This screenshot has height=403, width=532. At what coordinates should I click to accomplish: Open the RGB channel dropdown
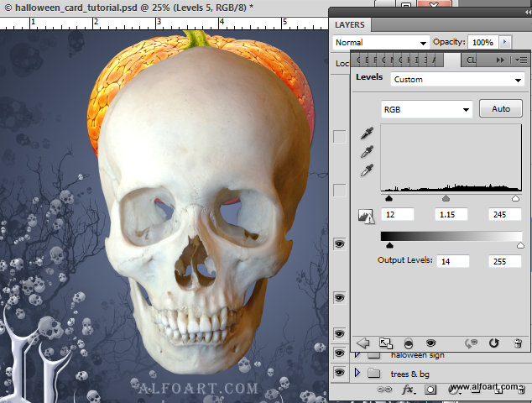pyautogui.click(x=426, y=109)
